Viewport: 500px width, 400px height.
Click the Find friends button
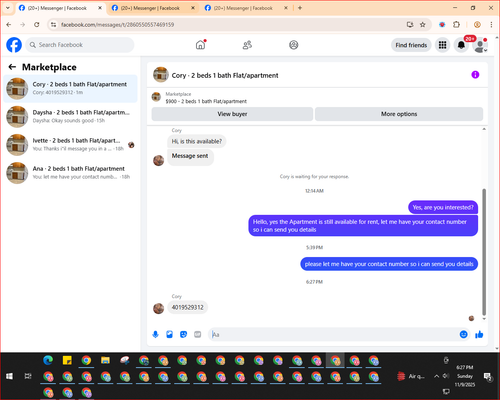tap(411, 45)
